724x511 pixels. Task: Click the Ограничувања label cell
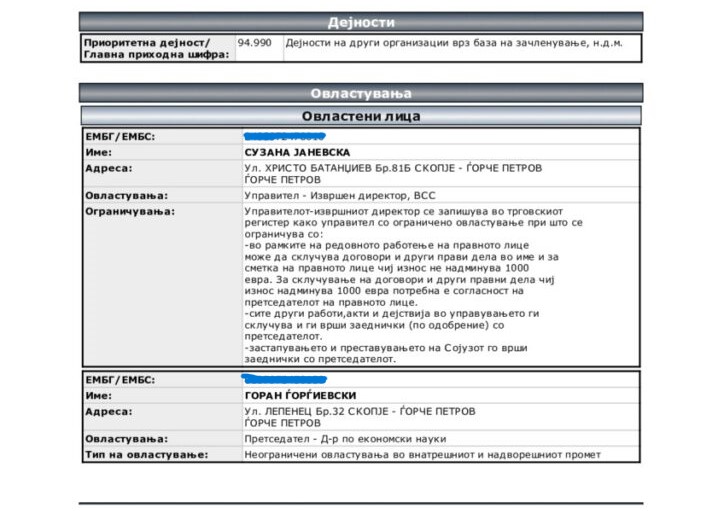click(x=130, y=212)
